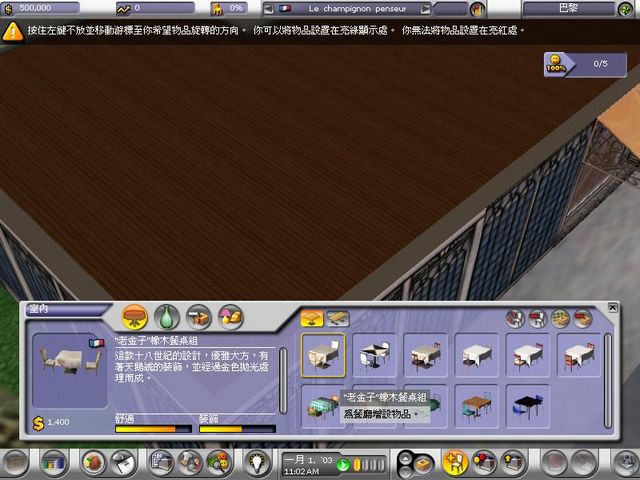Open the bar chart reports button
Screen dimensions: 640x480
pyautogui.click(x=53, y=464)
